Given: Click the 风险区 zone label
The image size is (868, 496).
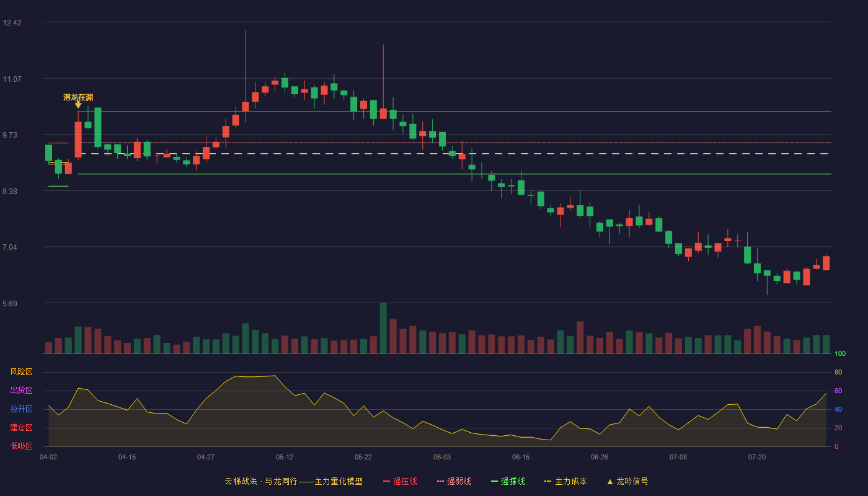Looking at the screenshot, I should [x=21, y=372].
